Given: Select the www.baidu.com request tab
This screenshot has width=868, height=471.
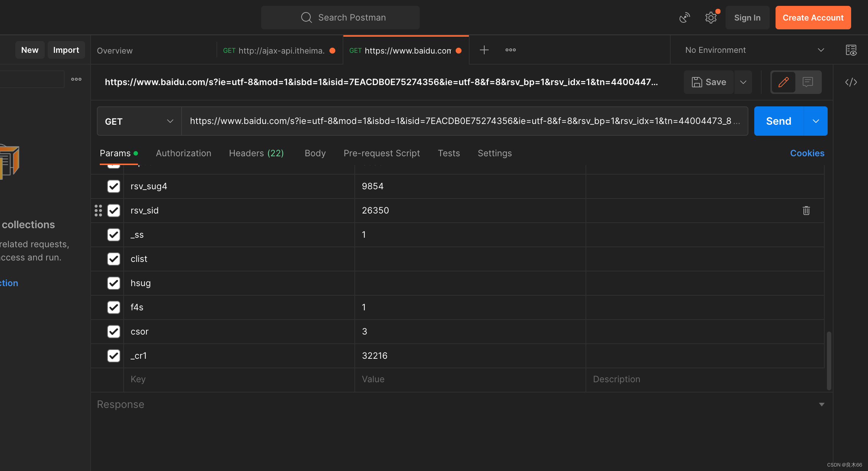Looking at the screenshot, I should pyautogui.click(x=406, y=50).
